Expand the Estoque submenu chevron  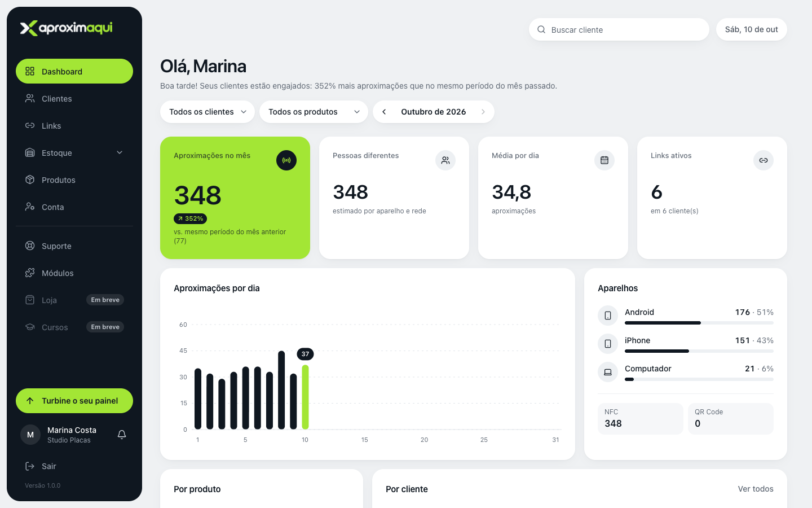click(120, 152)
